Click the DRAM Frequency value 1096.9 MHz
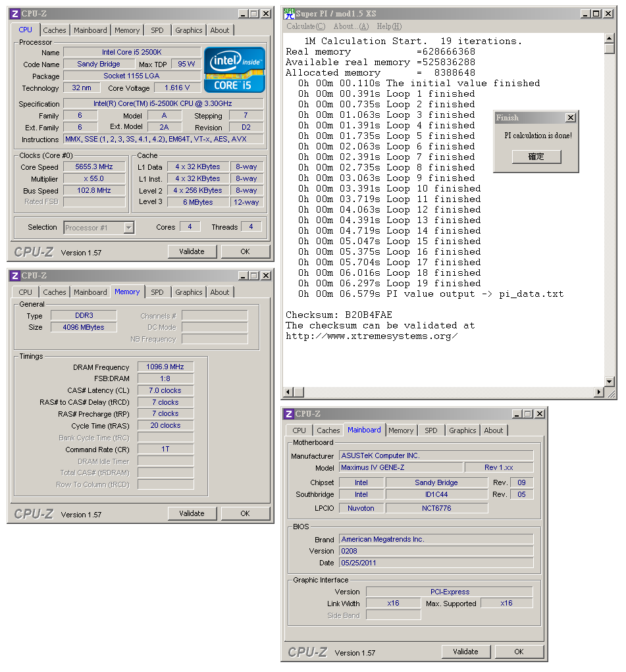 click(x=165, y=367)
